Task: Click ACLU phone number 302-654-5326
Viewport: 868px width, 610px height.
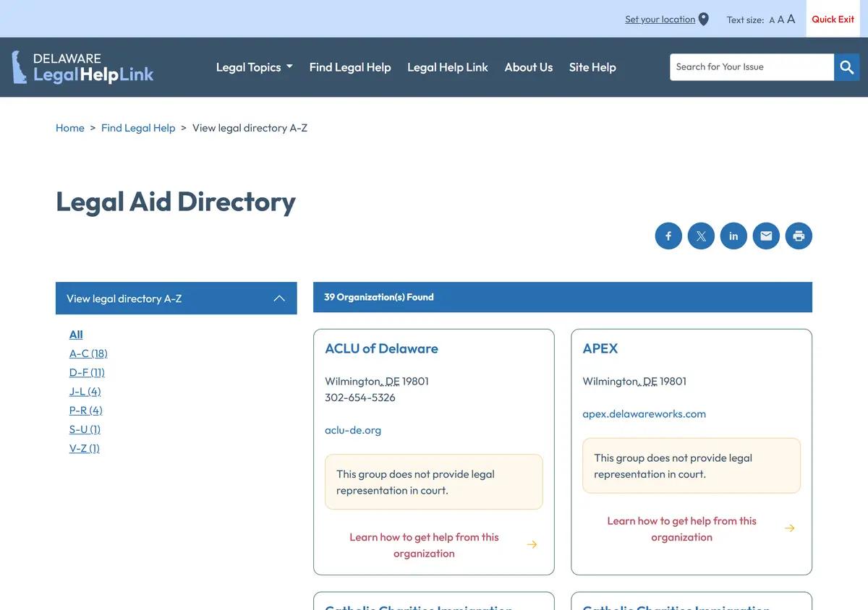Action: (360, 398)
